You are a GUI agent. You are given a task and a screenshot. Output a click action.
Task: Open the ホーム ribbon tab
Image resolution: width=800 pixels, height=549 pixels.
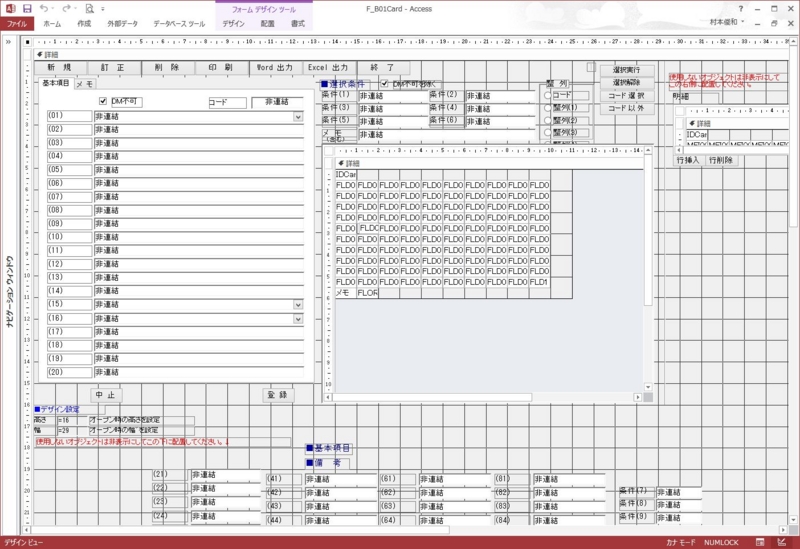tap(52, 23)
